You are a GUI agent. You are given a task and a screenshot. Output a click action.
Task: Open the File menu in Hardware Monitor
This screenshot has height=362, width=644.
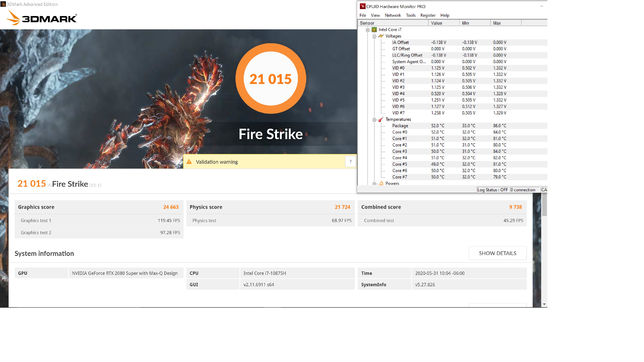[362, 15]
